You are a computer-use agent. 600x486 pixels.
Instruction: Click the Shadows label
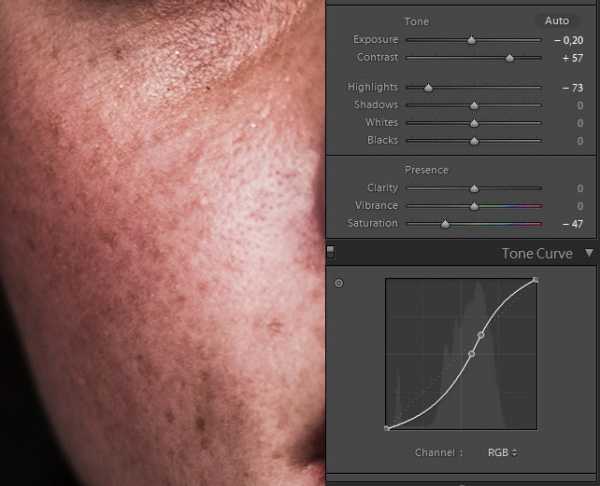[376, 105]
